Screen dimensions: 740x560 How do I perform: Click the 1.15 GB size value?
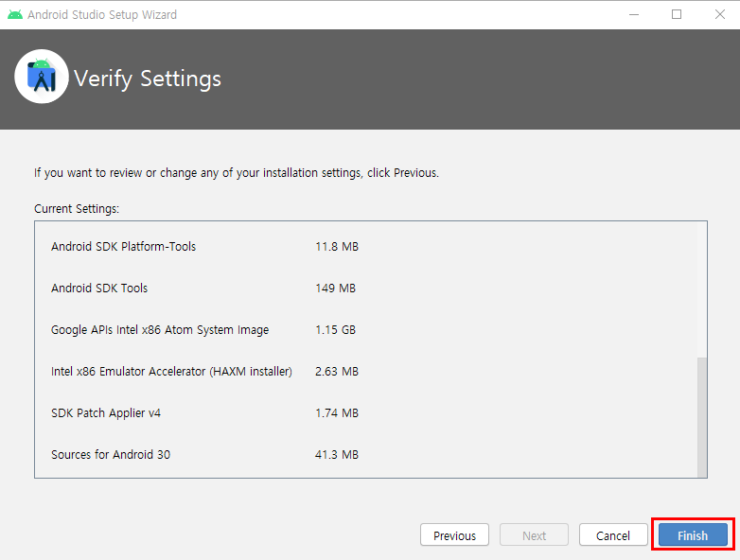335,330
